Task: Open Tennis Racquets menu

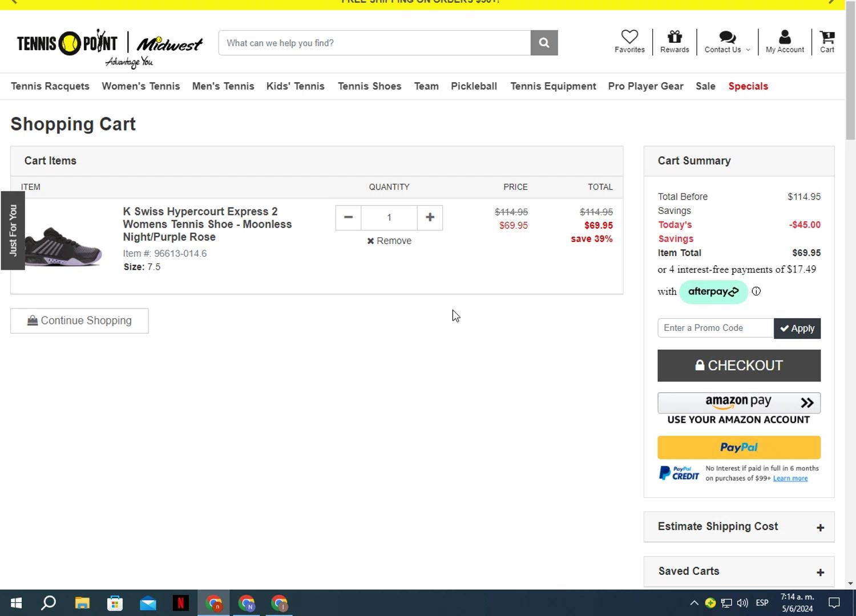Action: pos(50,86)
